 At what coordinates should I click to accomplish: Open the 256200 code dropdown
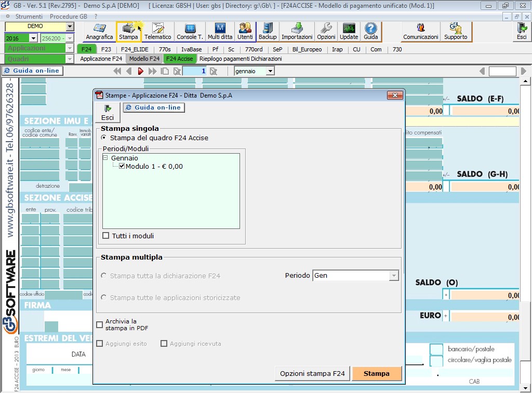point(70,38)
